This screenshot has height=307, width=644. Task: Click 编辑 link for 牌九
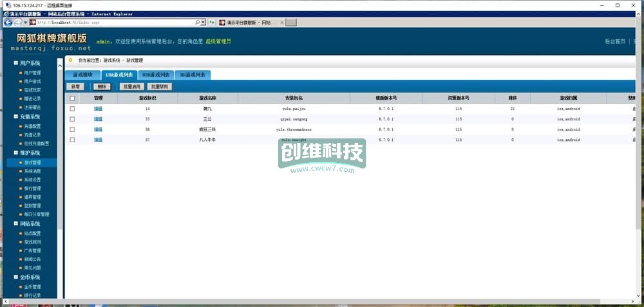[98, 109]
